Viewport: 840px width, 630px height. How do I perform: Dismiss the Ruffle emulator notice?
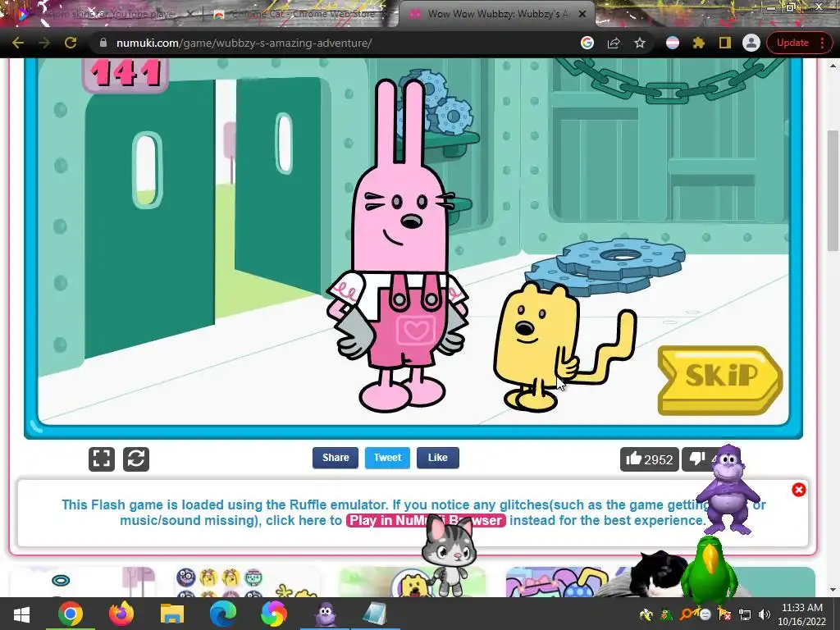point(799,490)
